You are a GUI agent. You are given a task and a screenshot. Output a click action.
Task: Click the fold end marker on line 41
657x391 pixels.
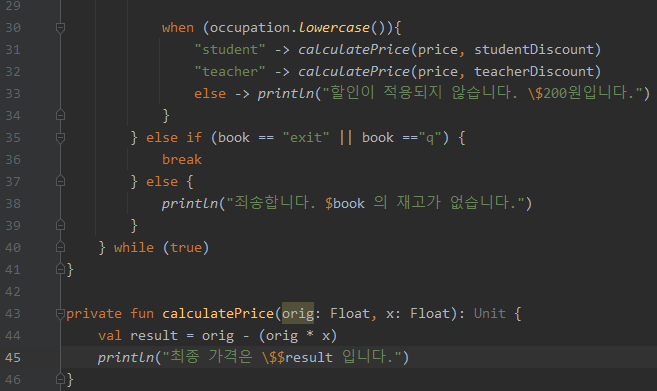point(60,269)
